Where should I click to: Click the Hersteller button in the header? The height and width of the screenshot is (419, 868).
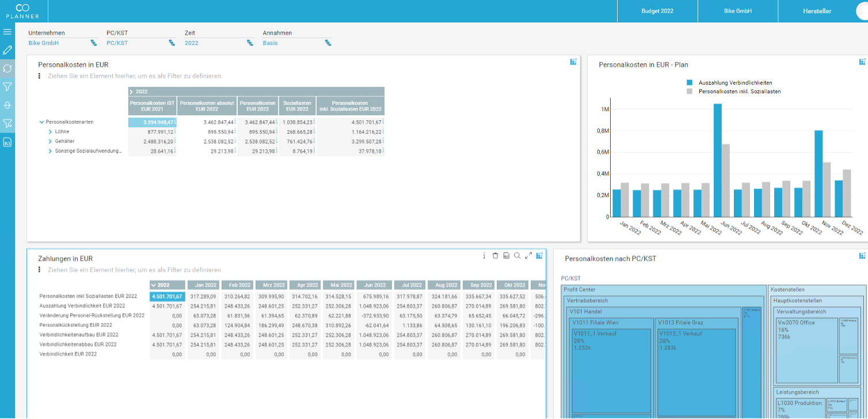(x=818, y=10)
